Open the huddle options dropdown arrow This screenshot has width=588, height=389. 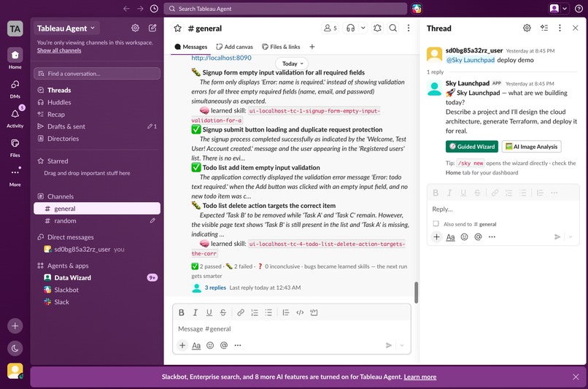(x=363, y=28)
